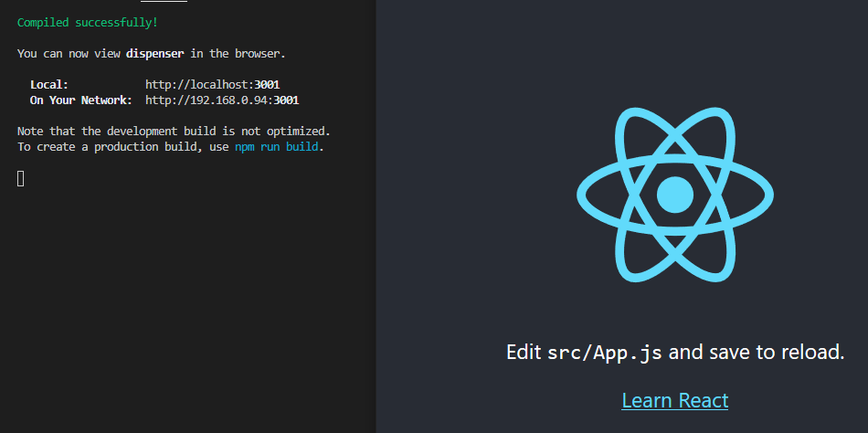Screen dimensions: 868x433
Task: Click the spinning React logo
Action: [675, 195]
